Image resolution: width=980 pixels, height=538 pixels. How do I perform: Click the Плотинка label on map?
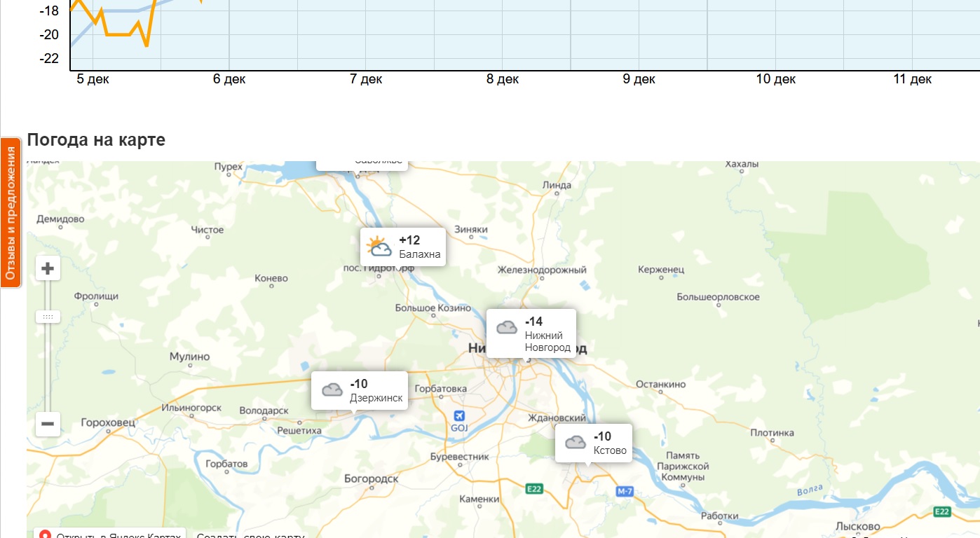tap(772, 433)
